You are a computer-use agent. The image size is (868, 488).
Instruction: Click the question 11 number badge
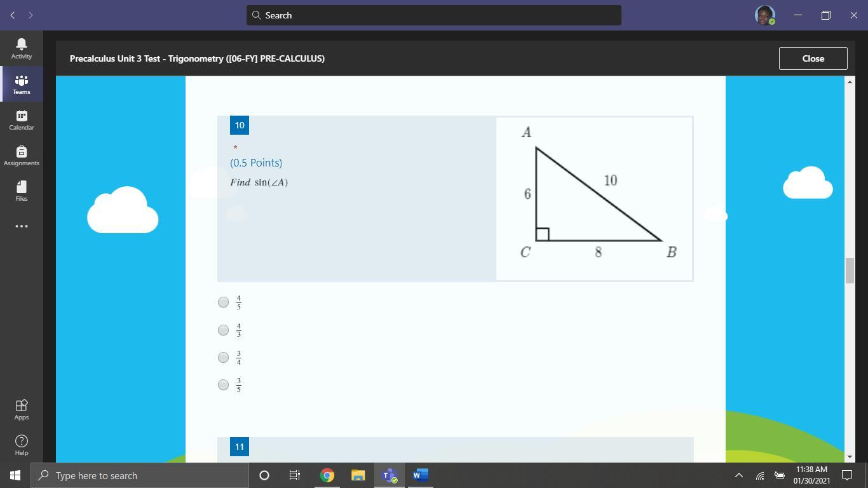tap(240, 447)
